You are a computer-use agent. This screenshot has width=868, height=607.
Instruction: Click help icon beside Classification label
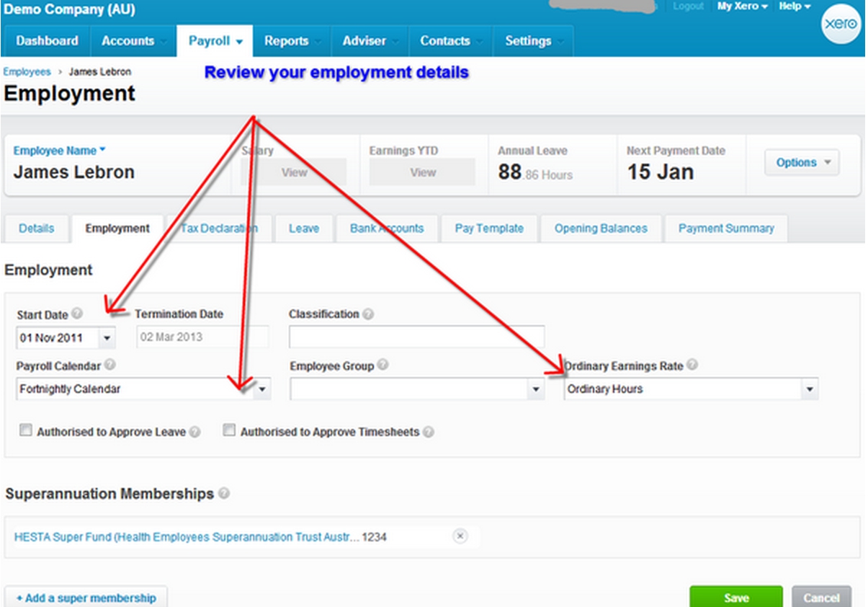coord(368,314)
